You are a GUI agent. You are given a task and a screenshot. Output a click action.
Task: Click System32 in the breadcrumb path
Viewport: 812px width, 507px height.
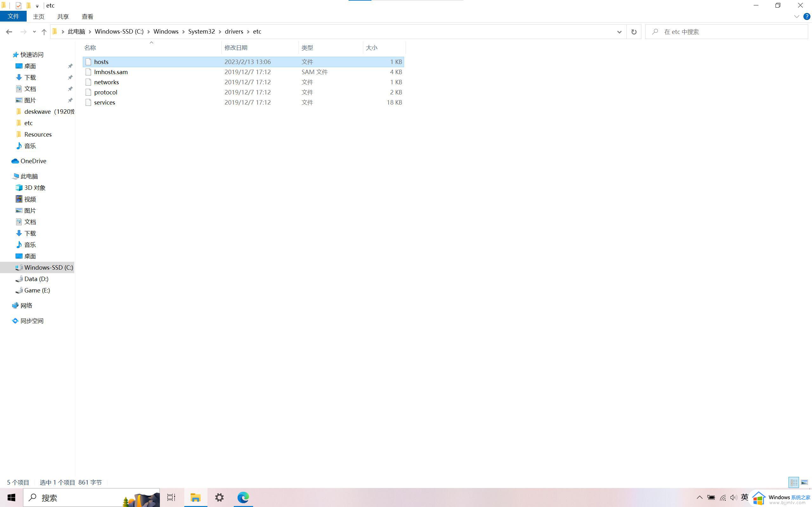pyautogui.click(x=201, y=31)
